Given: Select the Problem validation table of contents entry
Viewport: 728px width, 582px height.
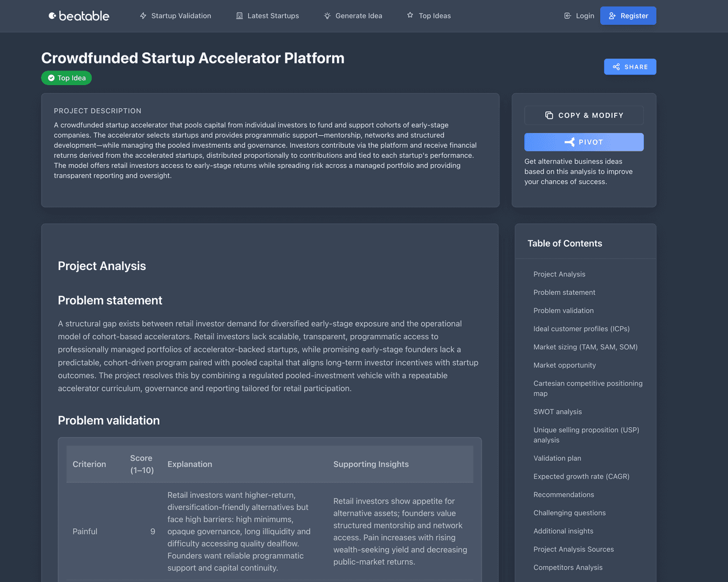Looking at the screenshot, I should click(564, 310).
